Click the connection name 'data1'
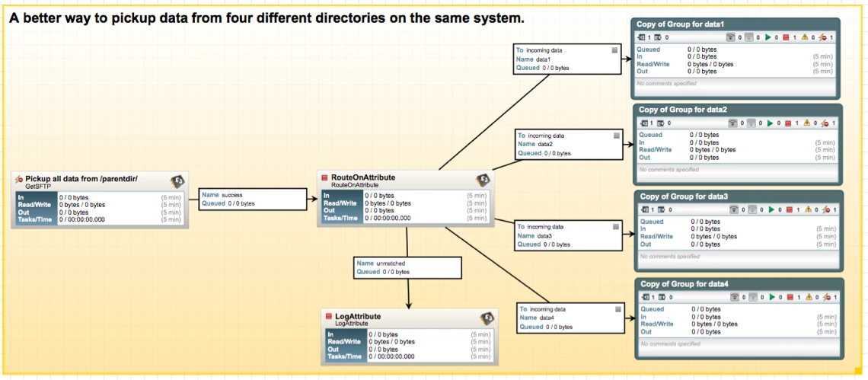868x380 pixels. 543,59
